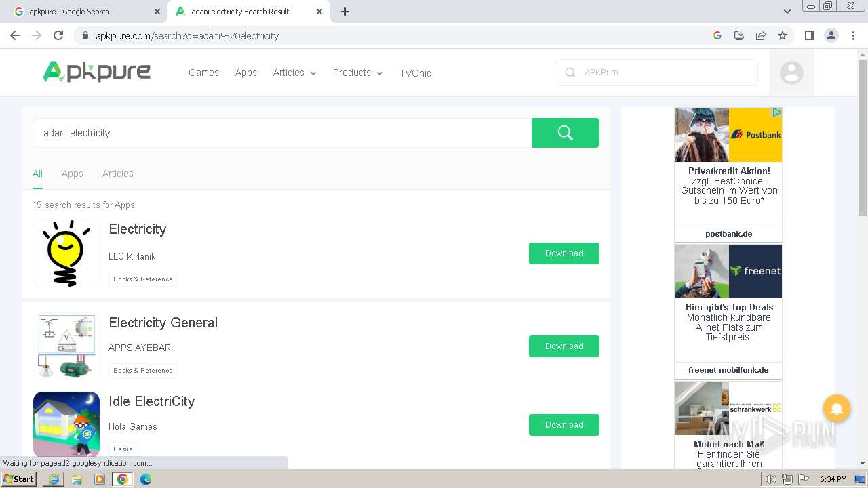Select the All results tab
The image size is (868, 488).
coord(37,174)
